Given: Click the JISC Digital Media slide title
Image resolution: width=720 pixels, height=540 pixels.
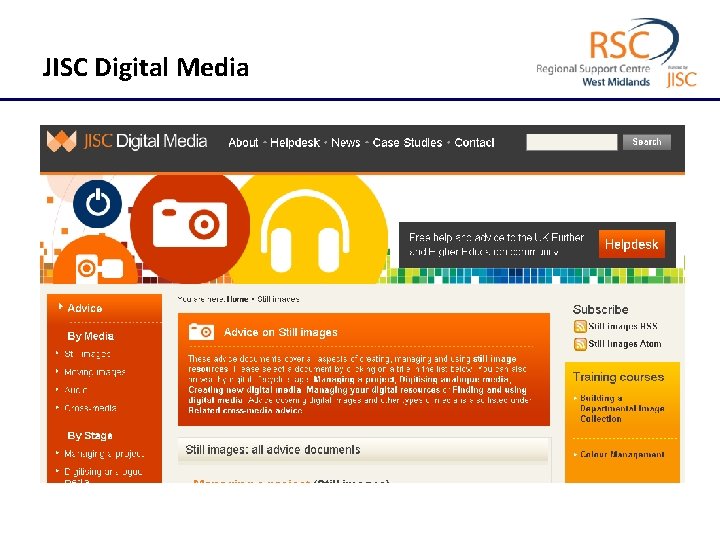Looking at the screenshot, I should tap(146, 68).
